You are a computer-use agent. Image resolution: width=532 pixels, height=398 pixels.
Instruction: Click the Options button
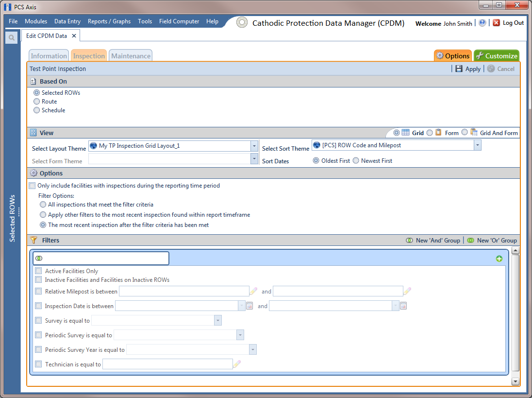[453, 56]
